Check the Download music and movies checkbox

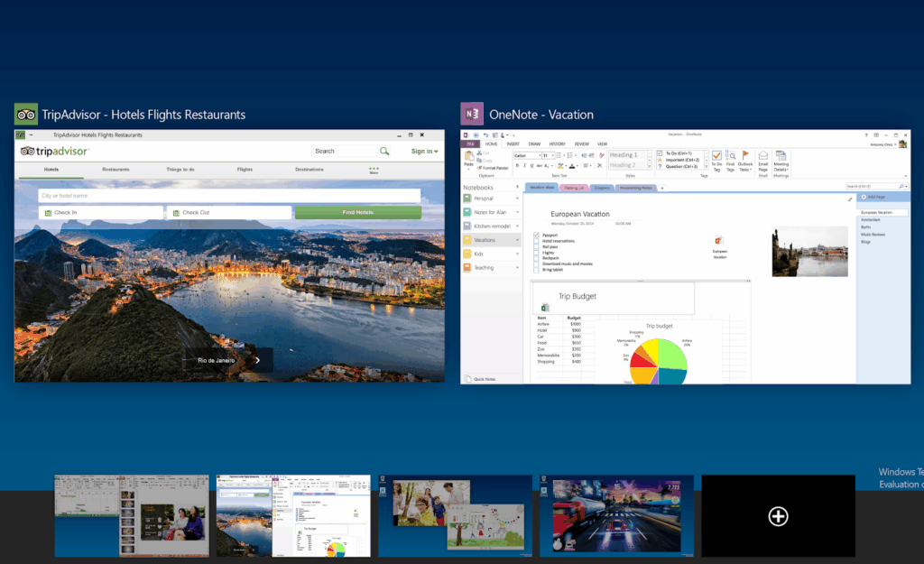point(536,264)
